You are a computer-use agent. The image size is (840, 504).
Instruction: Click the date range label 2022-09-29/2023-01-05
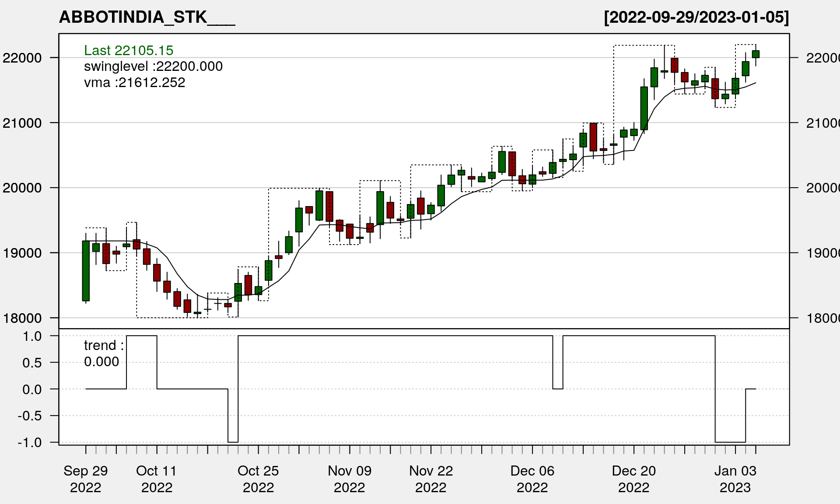(696, 17)
